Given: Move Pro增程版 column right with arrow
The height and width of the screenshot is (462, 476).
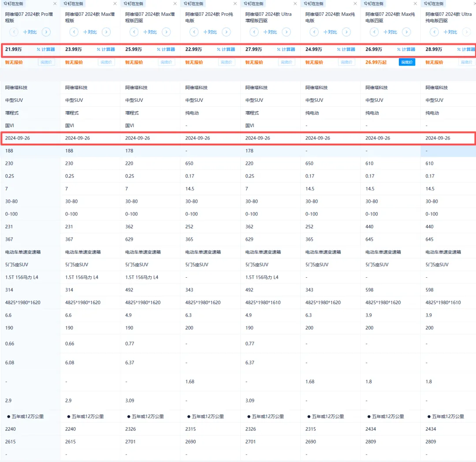Looking at the screenshot, I should [x=46, y=32].
